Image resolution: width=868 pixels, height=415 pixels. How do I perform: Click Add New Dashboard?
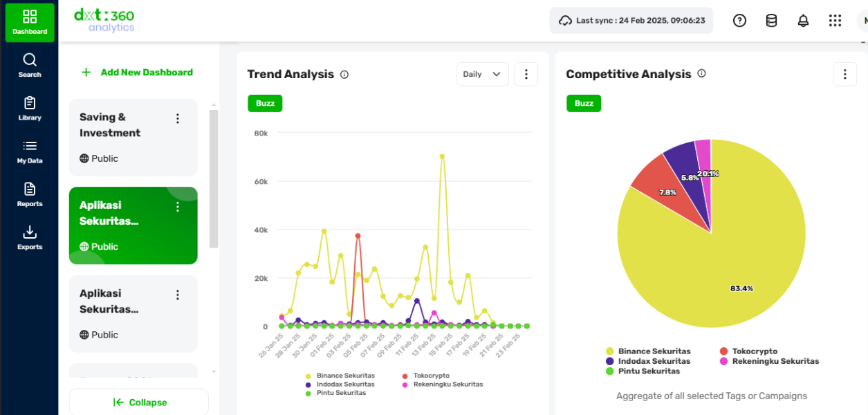pos(137,72)
